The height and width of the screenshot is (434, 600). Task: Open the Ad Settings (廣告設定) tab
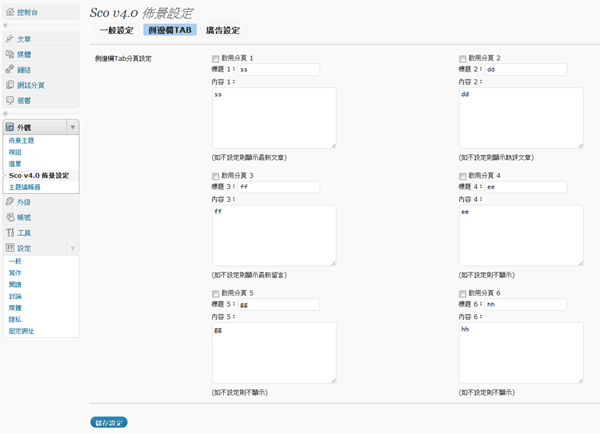coord(223,30)
